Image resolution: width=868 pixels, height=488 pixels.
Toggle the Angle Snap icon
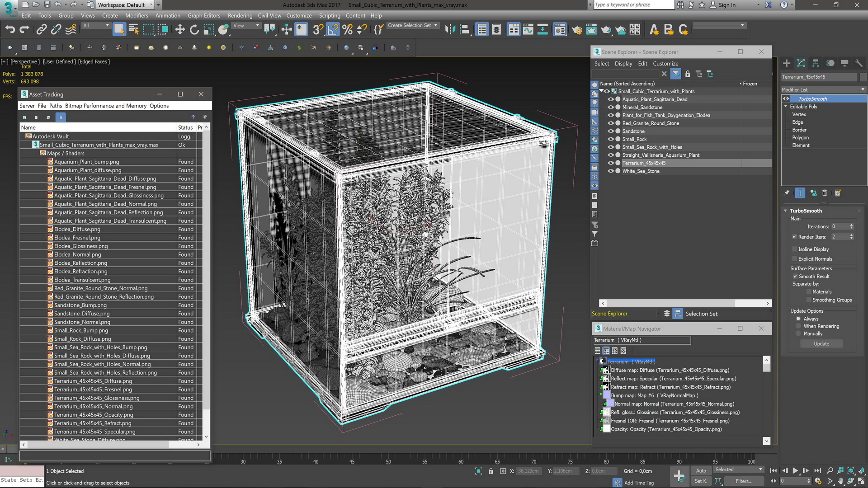pyautogui.click(x=333, y=30)
